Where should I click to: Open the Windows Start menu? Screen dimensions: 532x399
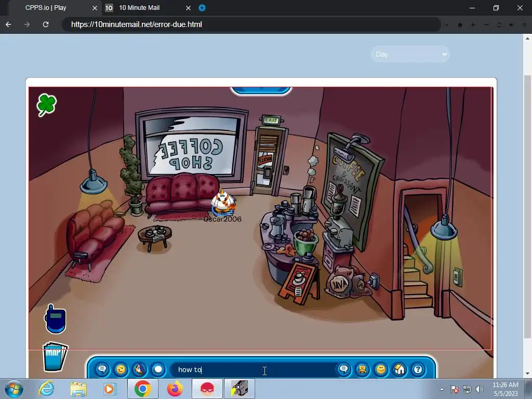pyautogui.click(x=14, y=389)
